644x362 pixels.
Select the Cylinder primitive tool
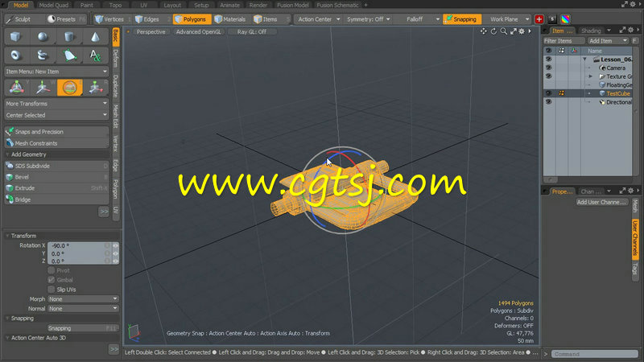[68, 37]
